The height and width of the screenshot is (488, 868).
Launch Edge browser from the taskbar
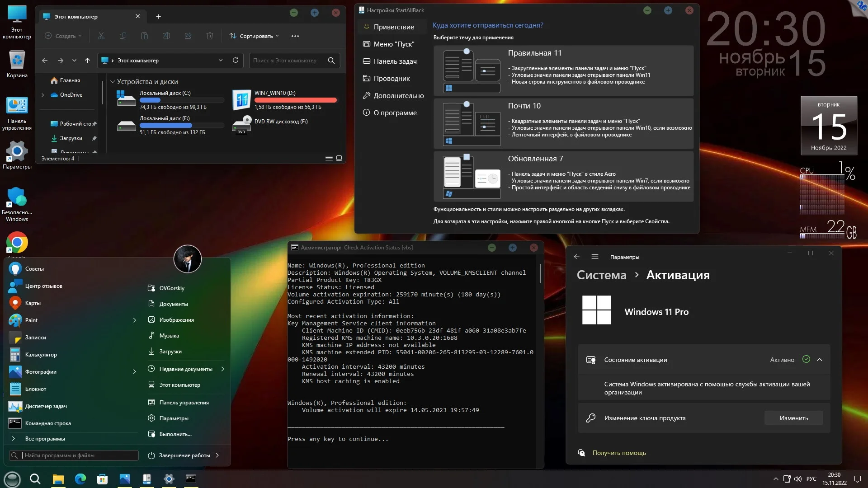click(80, 479)
